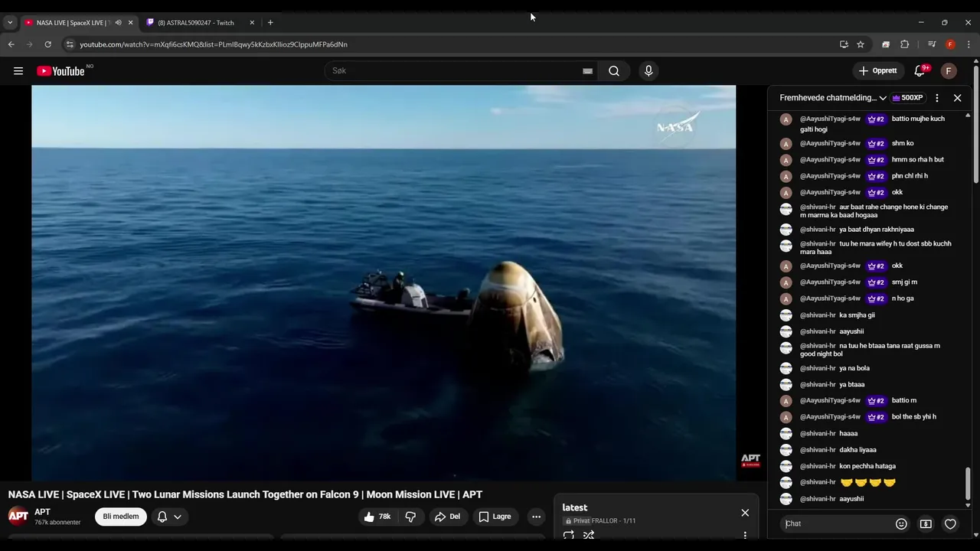Open the YouTube hamburger guide menu
The width and height of the screenshot is (980, 551).
point(18,71)
